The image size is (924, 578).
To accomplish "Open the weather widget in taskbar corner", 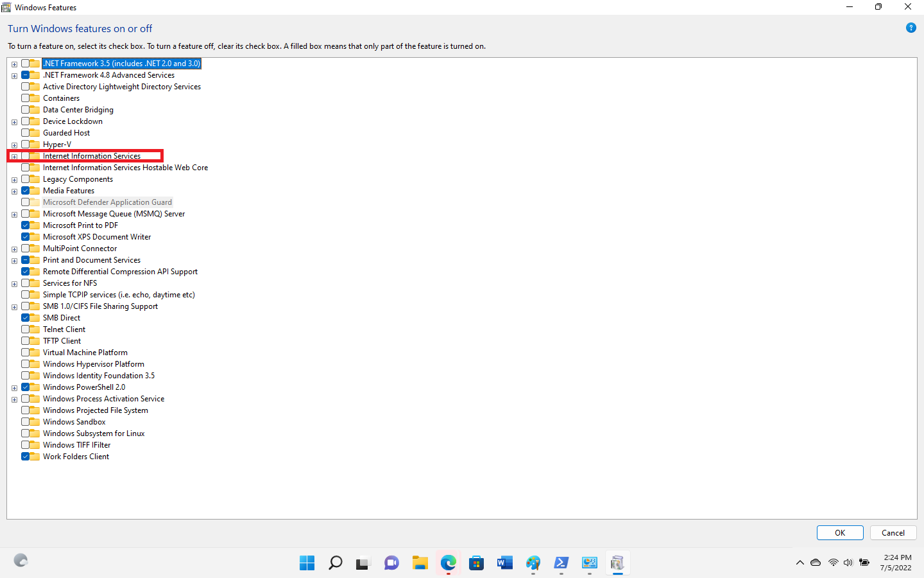I will click(x=21, y=561).
